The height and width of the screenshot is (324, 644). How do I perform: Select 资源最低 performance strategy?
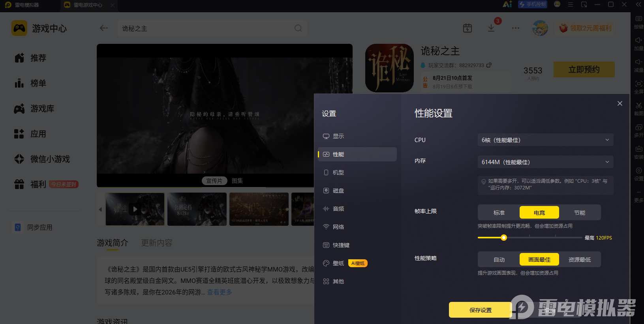580,260
